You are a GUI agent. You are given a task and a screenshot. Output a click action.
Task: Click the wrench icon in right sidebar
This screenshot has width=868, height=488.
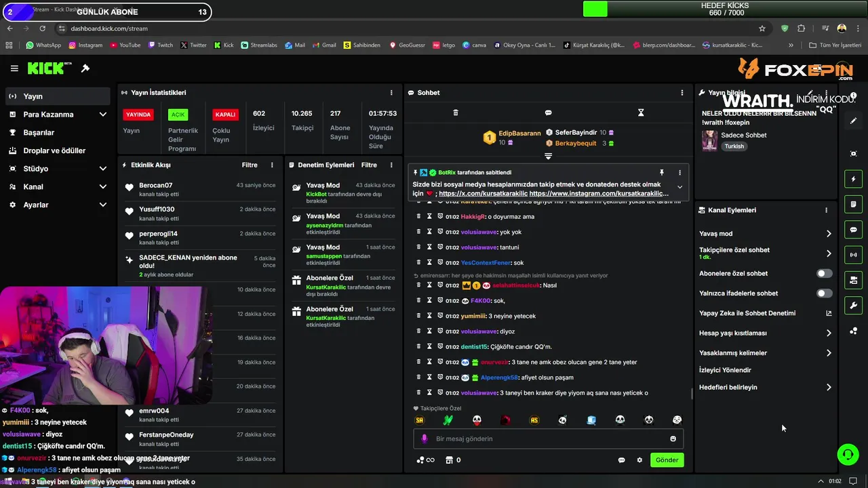854,305
